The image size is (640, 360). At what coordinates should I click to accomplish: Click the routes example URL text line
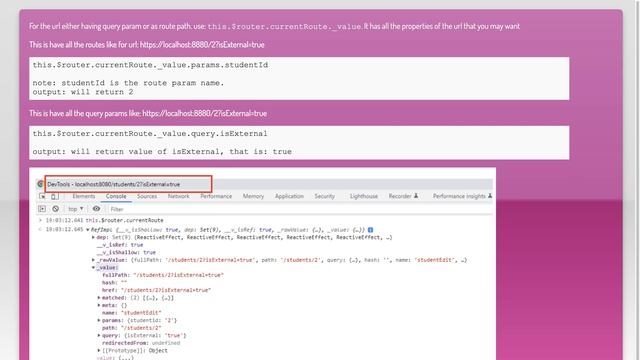pyautogui.click(x=147, y=44)
